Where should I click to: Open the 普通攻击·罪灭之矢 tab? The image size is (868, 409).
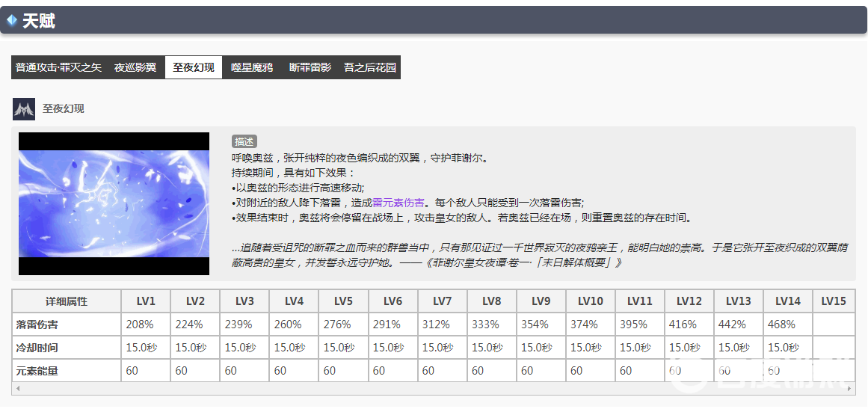coord(58,67)
